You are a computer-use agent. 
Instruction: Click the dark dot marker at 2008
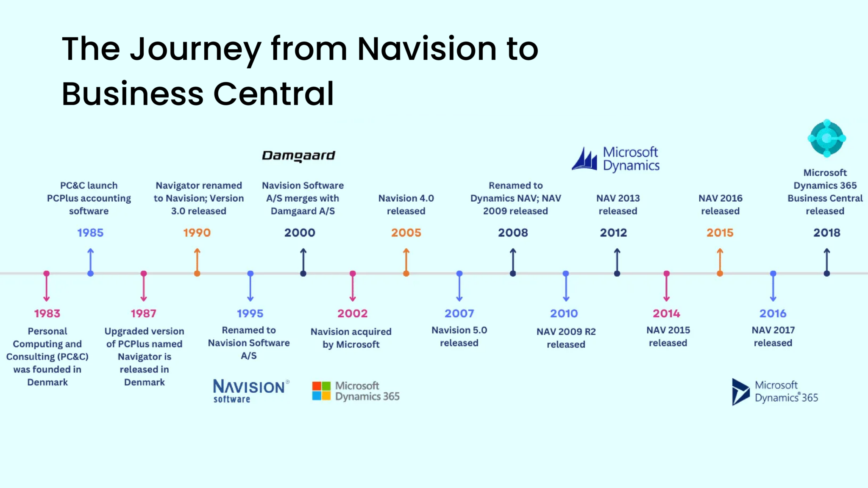pyautogui.click(x=513, y=274)
